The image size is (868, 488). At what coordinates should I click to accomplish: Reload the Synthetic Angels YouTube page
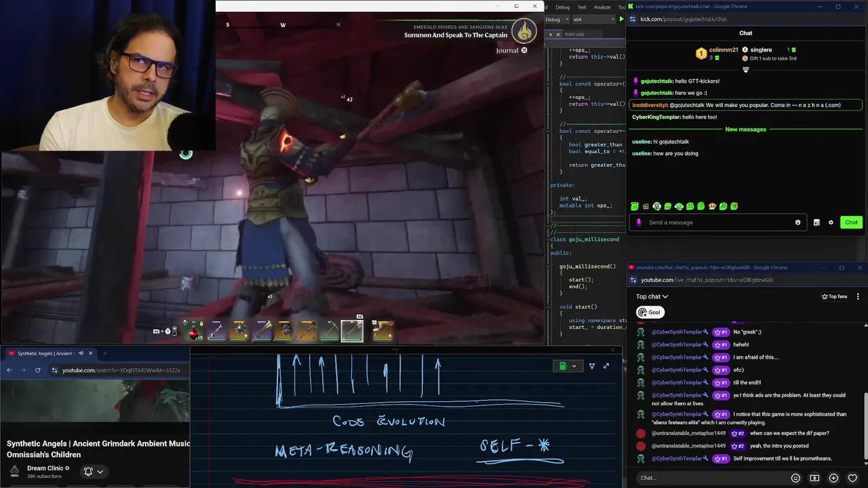pyautogui.click(x=37, y=370)
